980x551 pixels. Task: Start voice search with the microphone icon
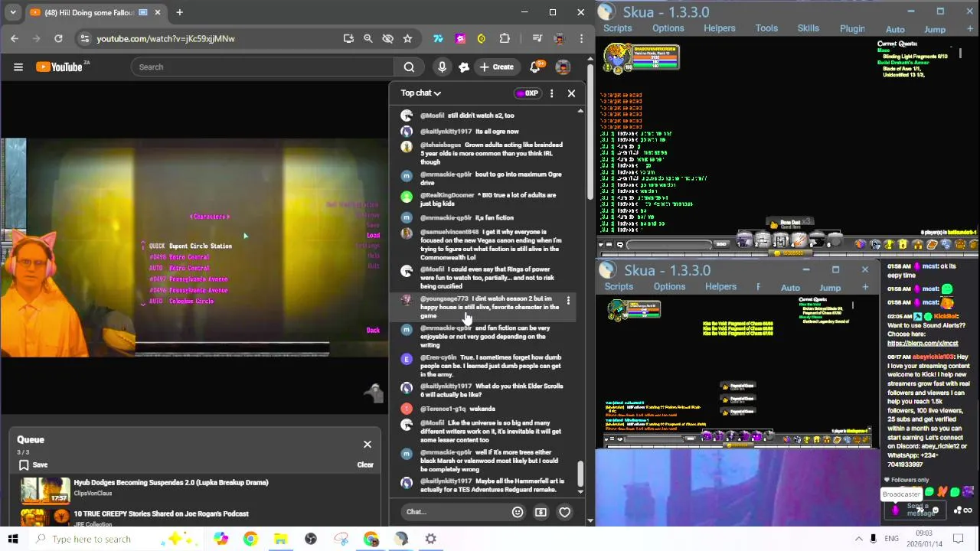(442, 67)
